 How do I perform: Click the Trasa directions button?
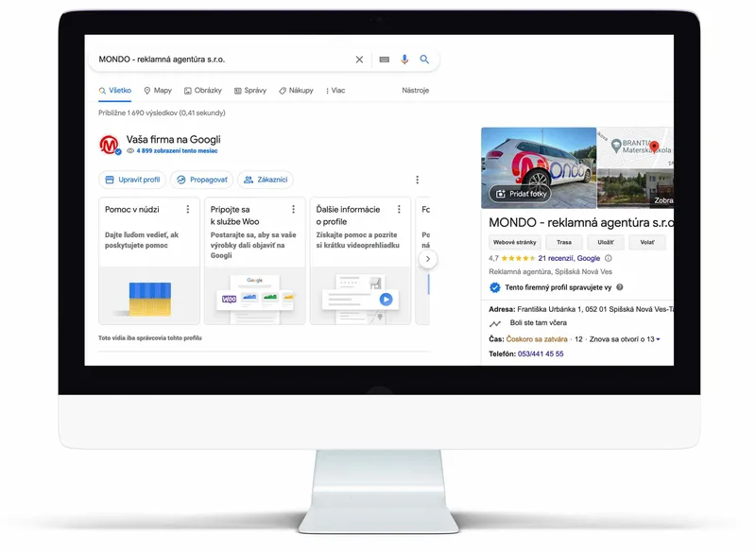pos(564,243)
